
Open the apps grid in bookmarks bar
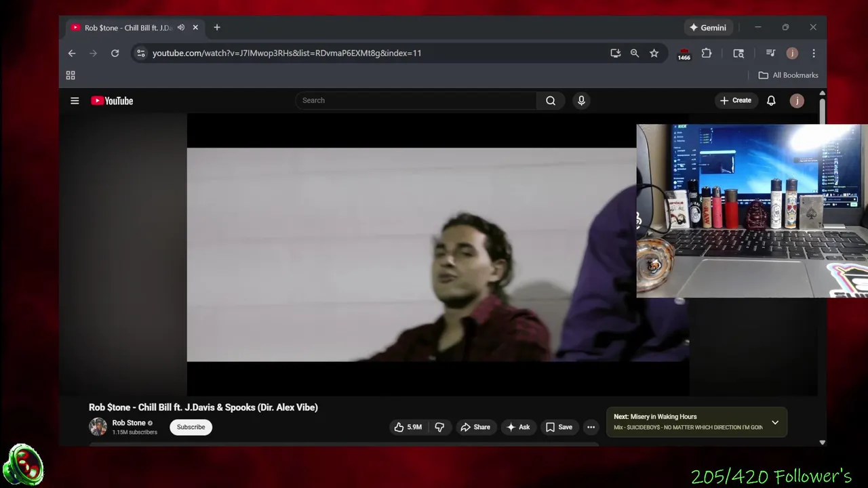(x=71, y=75)
